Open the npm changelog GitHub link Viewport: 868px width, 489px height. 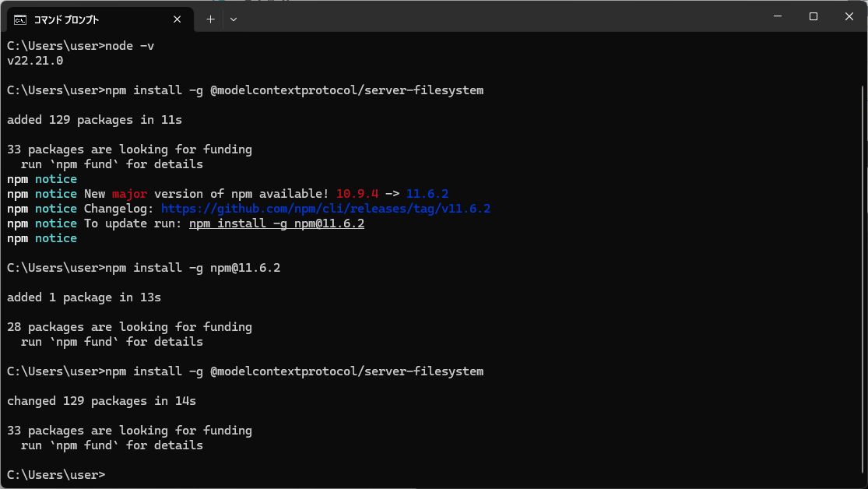325,209
